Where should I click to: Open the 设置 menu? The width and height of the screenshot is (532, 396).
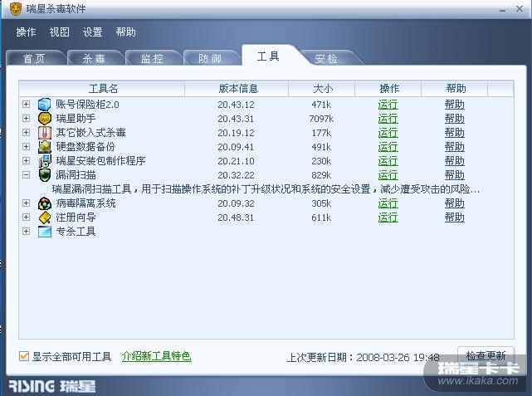[92, 32]
